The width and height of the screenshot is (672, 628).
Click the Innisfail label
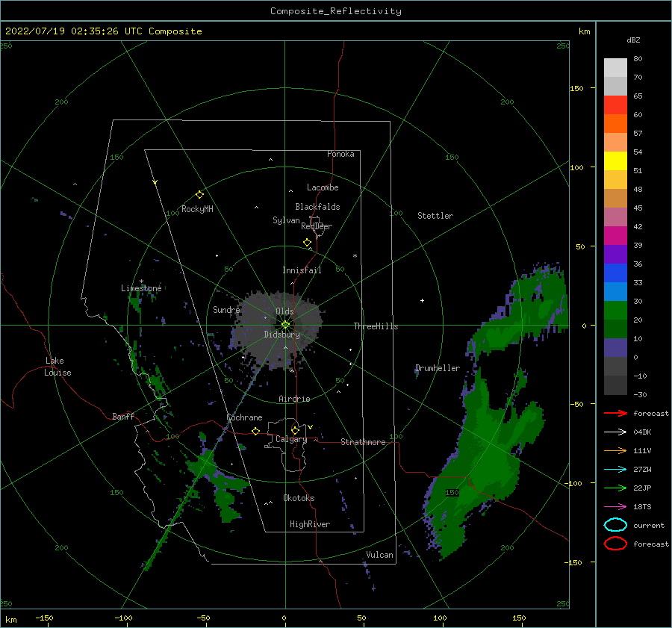coord(302,270)
